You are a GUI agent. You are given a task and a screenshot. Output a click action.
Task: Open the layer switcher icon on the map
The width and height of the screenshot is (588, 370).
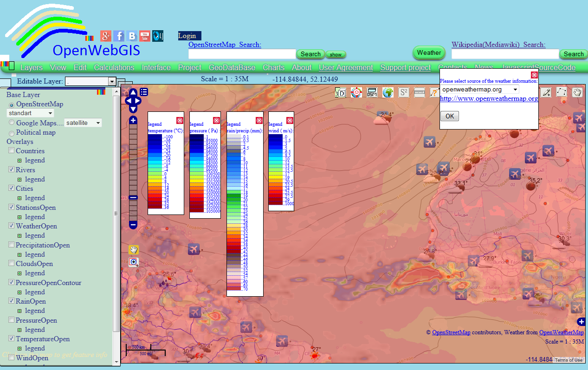click(x=143, y=92)
